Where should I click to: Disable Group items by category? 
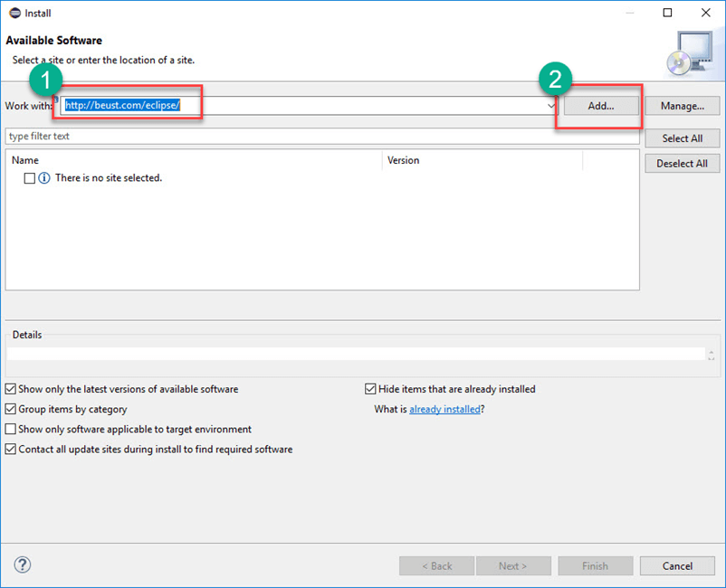pos(11,409)
